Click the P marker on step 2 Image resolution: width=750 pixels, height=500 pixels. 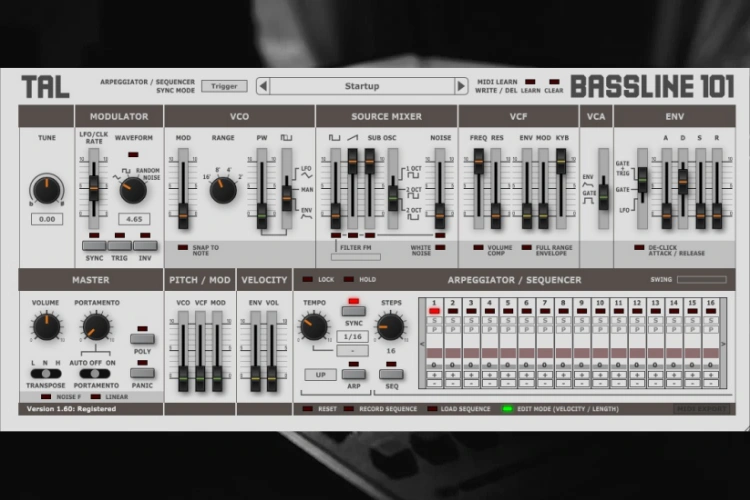[x=452, y=330]
